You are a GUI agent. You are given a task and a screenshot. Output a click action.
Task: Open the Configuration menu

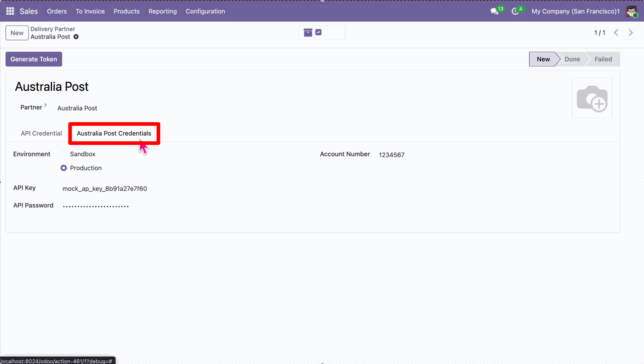(x=205, y=11)
